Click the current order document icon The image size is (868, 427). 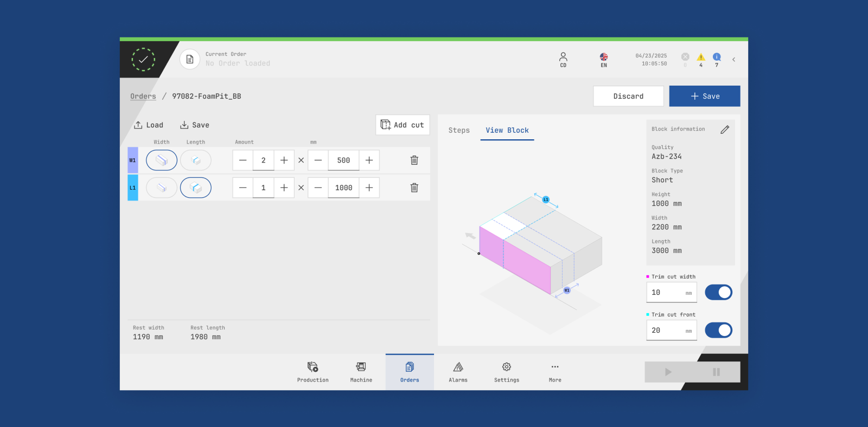pyautogui.click(x=190, y=59)
